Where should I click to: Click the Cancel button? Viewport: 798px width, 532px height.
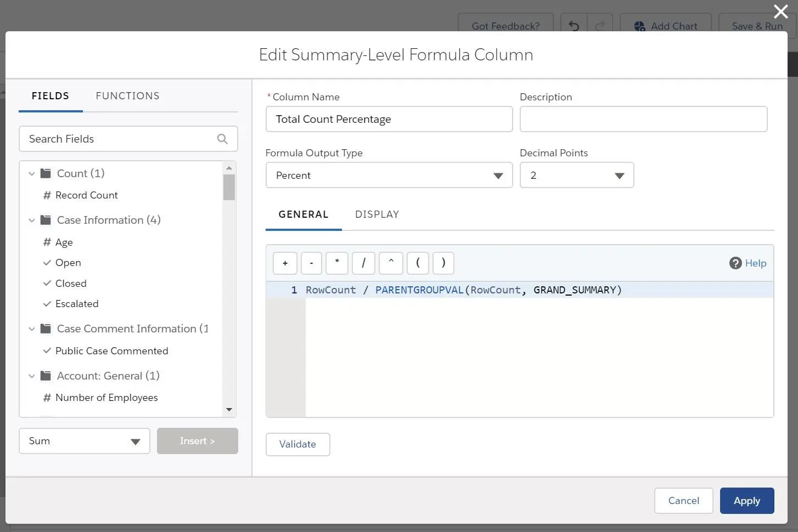pos(684,501)
